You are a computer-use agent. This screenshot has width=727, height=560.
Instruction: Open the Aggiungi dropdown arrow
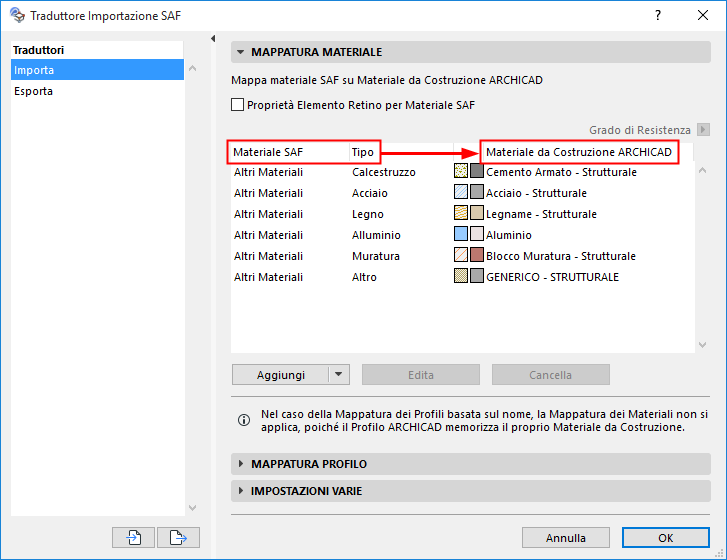coord(339,375)
